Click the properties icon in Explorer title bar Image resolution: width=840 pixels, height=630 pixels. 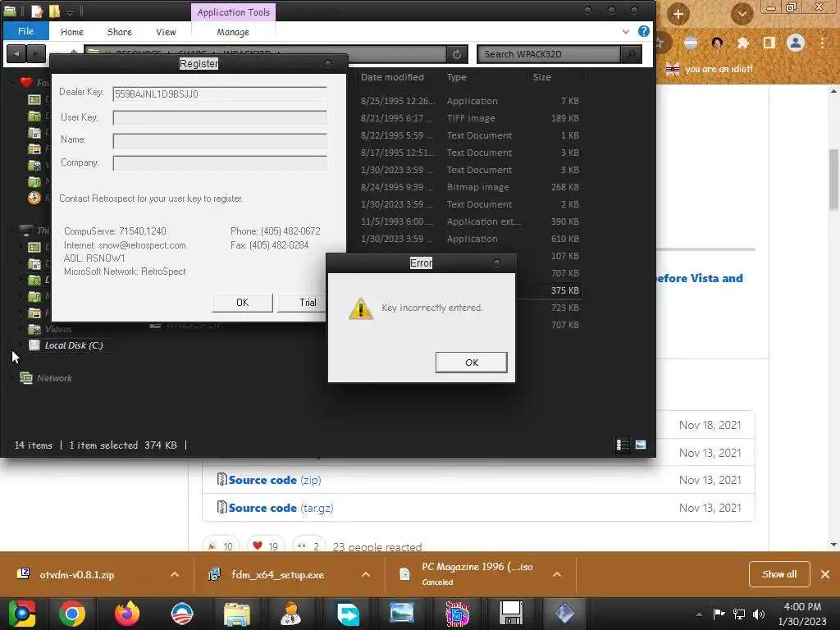[x=37, y=11]
